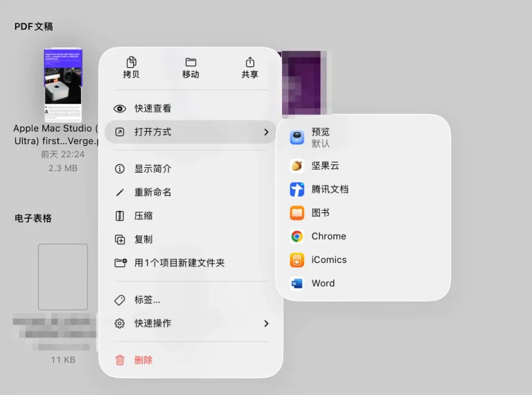Select the pixelated purple file thumbnail
Viewport: 532px width, 395px height.
(x=304, y=82)
